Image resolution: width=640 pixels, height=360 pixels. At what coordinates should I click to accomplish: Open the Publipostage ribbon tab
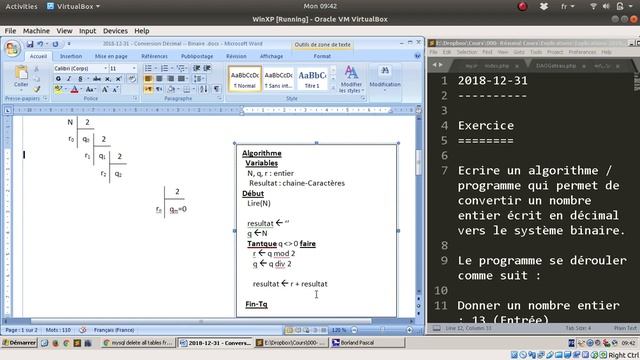click(197, 56)
